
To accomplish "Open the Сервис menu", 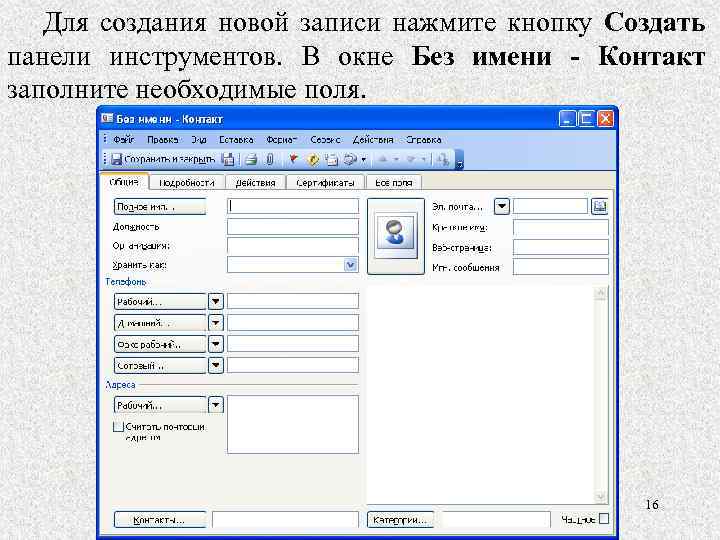I will coord(326,139).
